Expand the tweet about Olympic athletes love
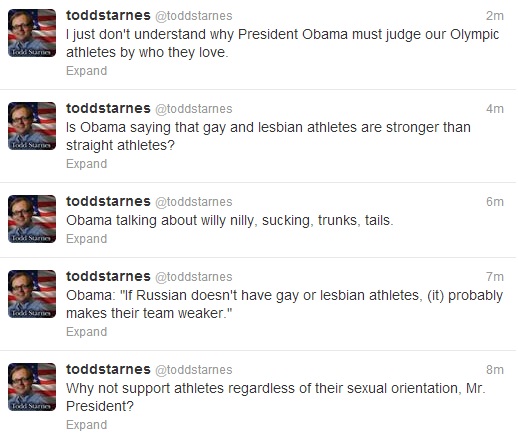The width and height of the screenshot is (518, 439). [x=87, y=71]
